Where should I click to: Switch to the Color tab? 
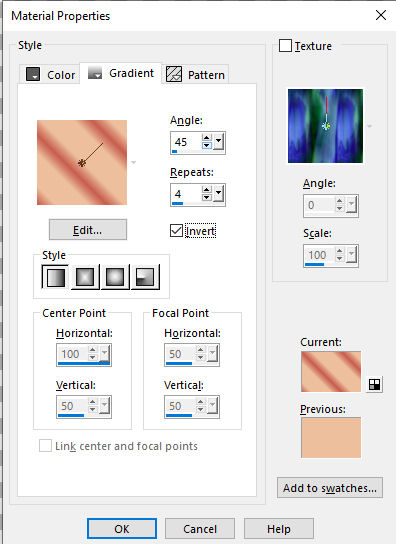pyautogui.click(x=50, y=74)
